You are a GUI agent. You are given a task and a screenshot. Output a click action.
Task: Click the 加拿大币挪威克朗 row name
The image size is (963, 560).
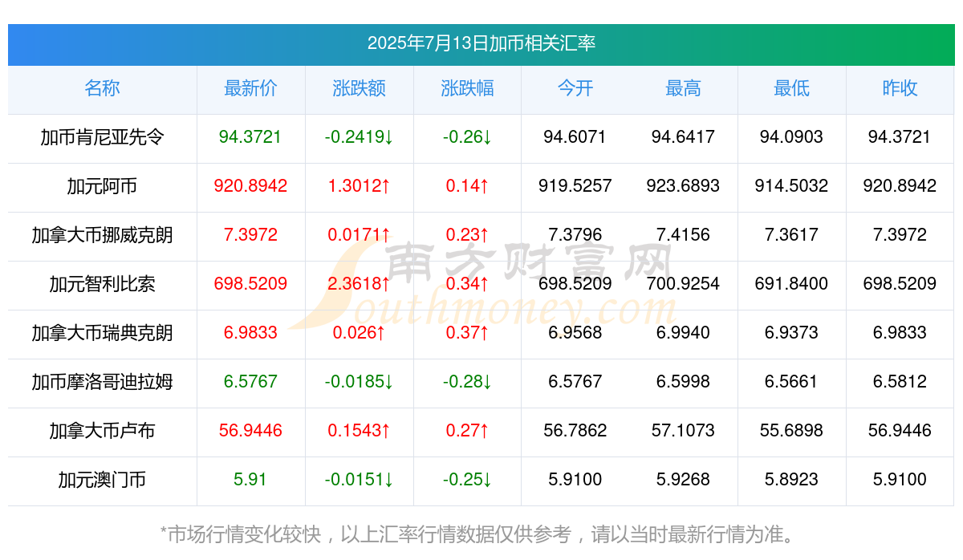102,235
